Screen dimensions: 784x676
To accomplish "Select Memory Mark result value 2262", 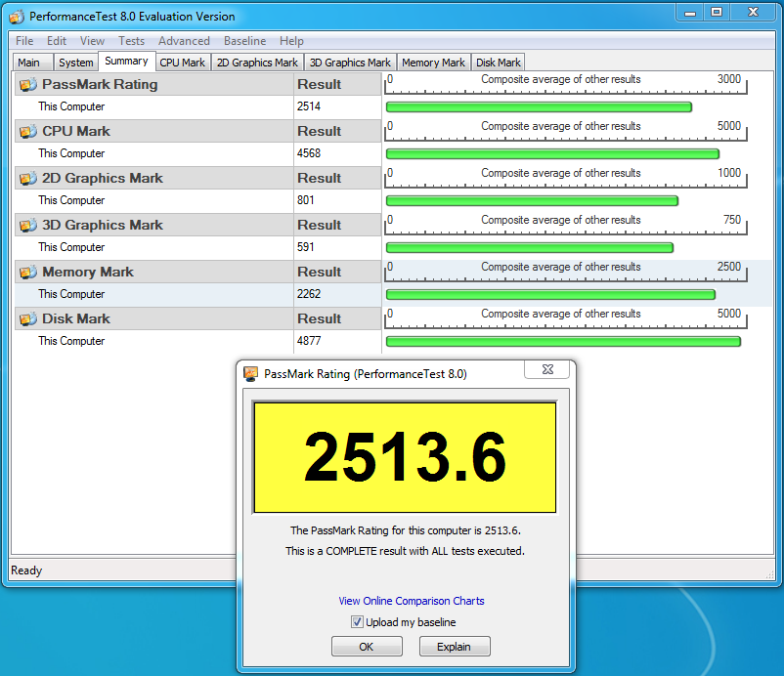I will (x=309, y=294).
